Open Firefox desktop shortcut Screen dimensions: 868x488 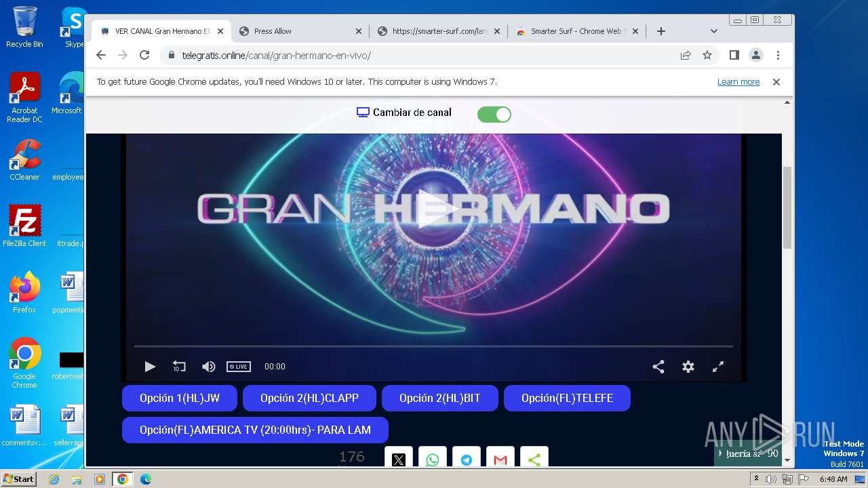click(24, 293)
